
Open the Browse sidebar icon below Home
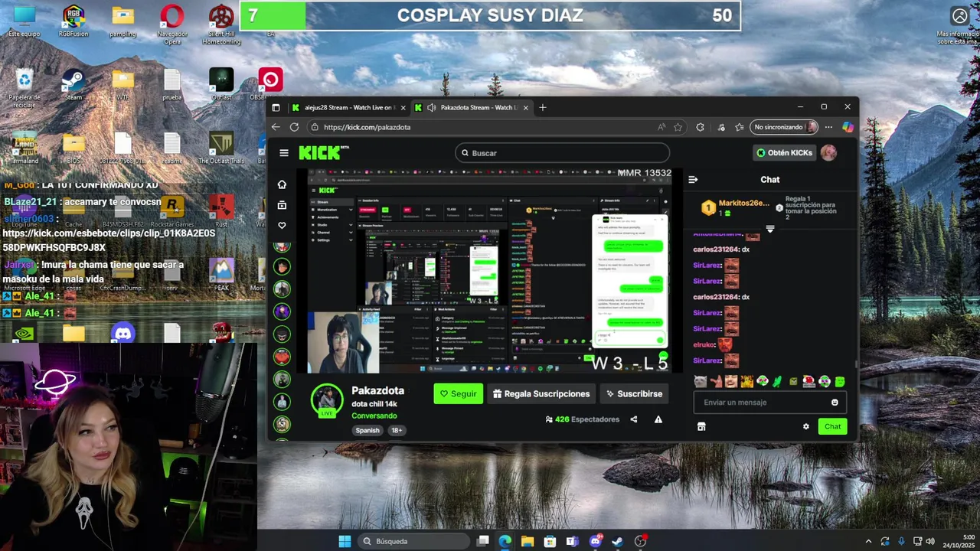282,205
